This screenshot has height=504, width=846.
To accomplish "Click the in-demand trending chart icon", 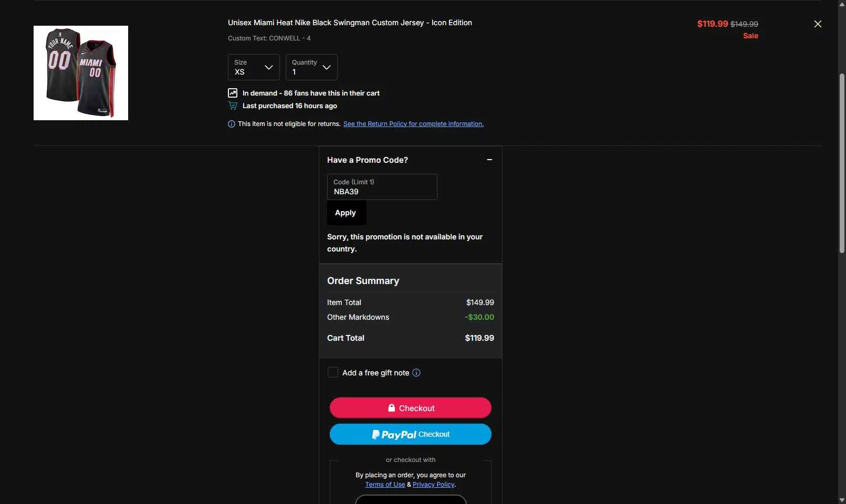I will [233, 93].
